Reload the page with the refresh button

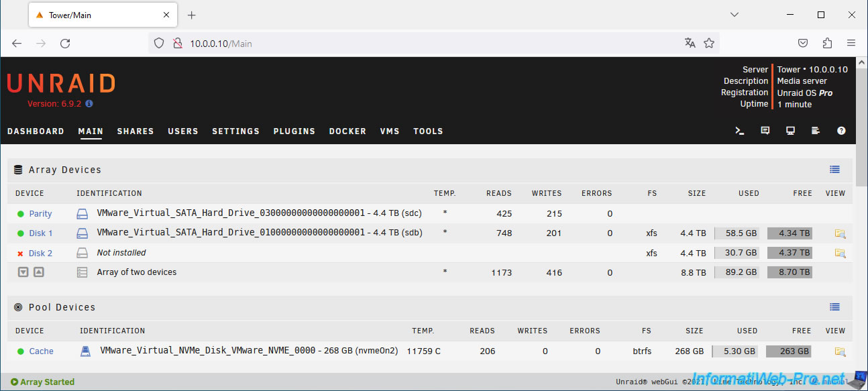[65, 44]
